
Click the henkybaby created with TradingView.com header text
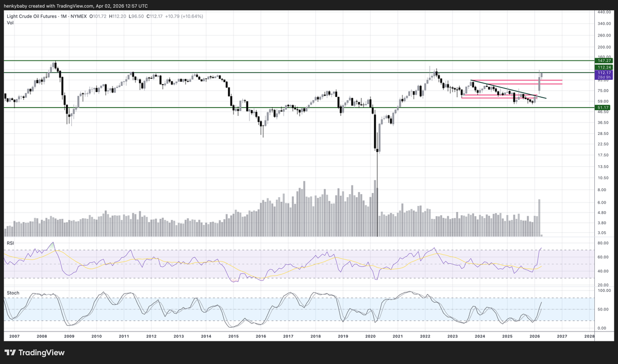(x=76, y=6)
